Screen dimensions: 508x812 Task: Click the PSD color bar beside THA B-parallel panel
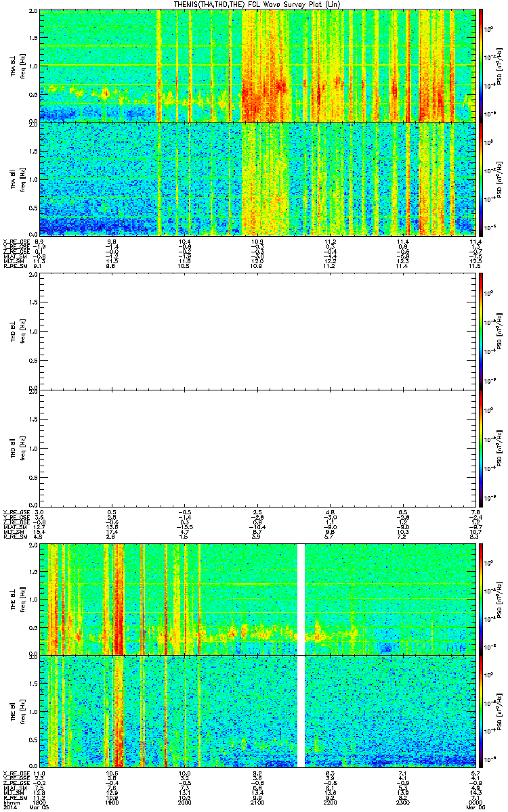click(482, 179)
